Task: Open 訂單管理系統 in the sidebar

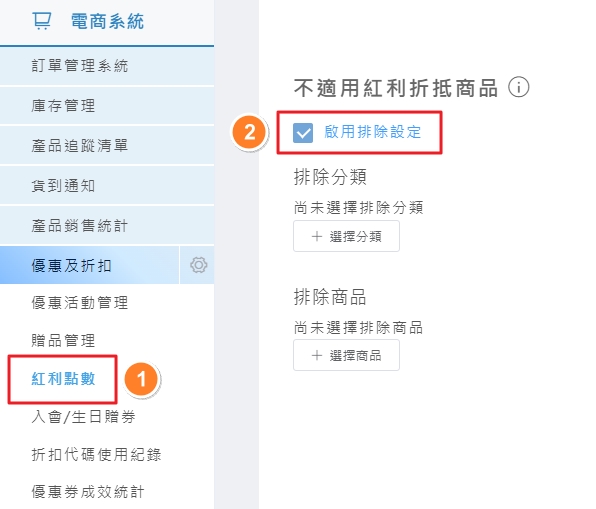Action: tap(107, 66)
